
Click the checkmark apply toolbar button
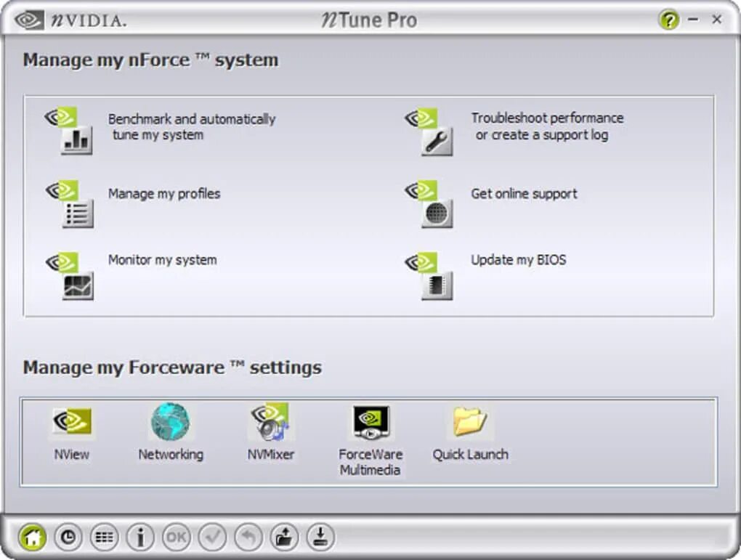[x=212, y=537]
